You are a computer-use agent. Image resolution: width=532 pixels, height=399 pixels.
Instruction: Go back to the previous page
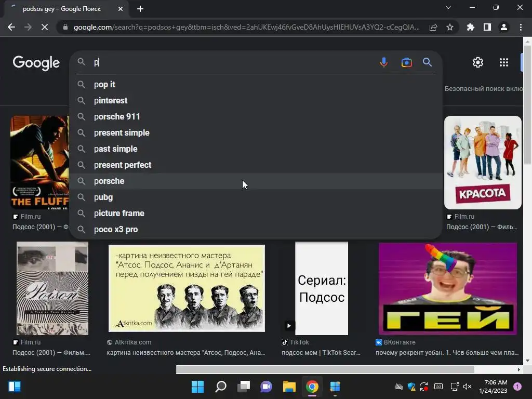click(11, 27)
